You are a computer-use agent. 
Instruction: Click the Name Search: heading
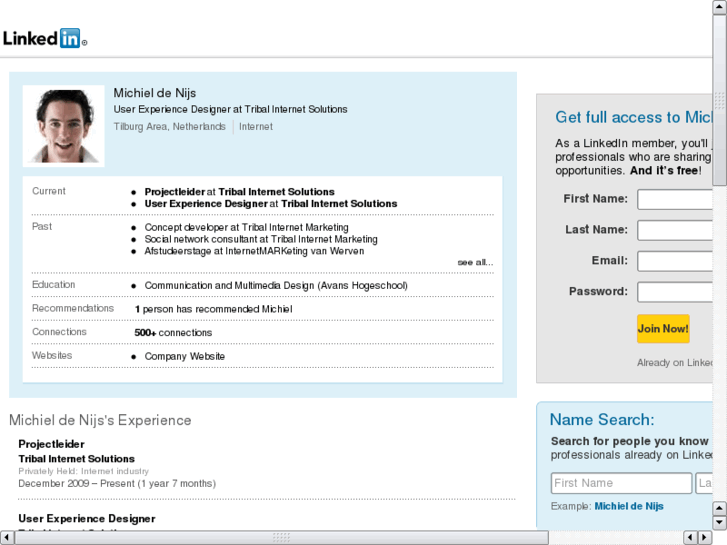pos(602,420)
